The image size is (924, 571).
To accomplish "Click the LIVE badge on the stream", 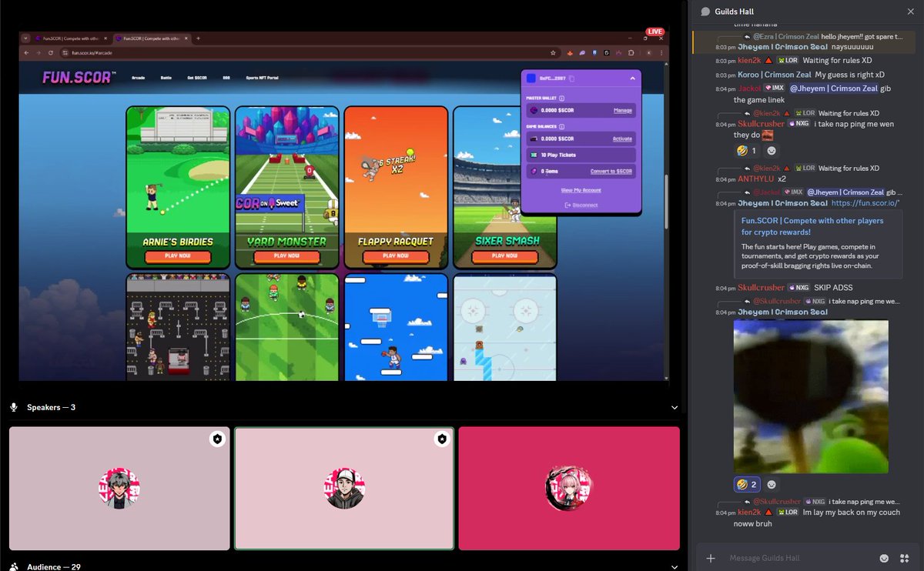I will pos(654,32).
